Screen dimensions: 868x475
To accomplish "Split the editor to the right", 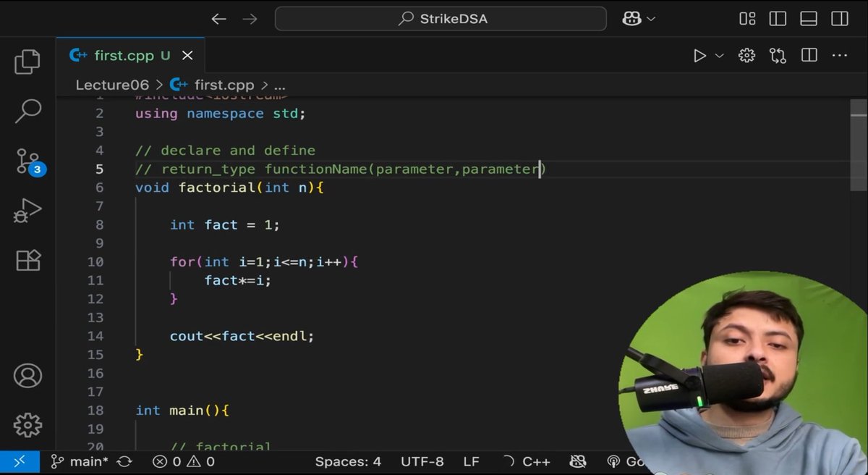I will tap(809, 56).
